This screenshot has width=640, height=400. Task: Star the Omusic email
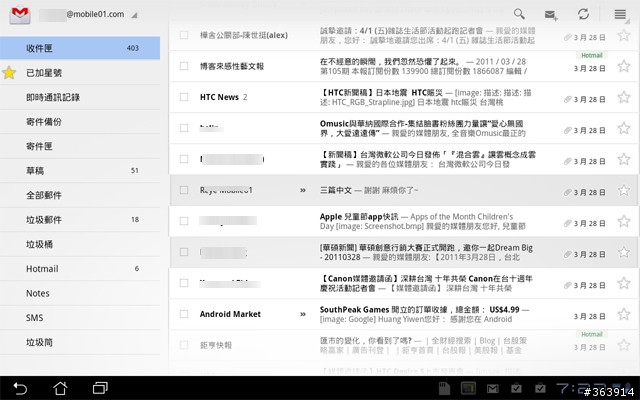(624, 128)
